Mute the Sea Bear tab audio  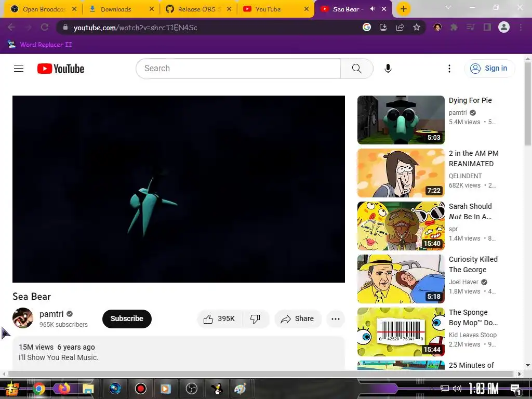373,9
